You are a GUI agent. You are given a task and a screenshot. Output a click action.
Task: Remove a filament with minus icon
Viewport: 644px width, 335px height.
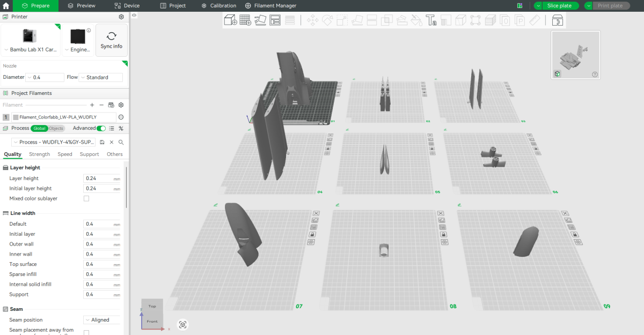pyautogui.click(x=101, y=105)
